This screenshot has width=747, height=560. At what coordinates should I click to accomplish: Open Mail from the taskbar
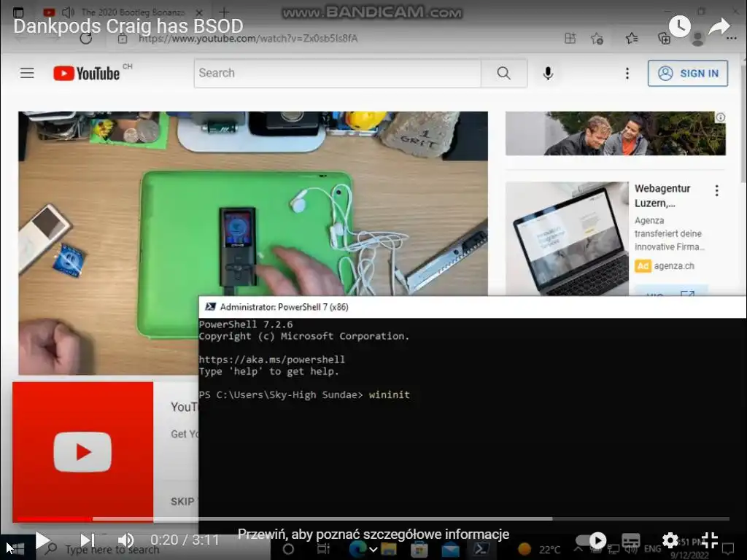(x=449, y=549)
